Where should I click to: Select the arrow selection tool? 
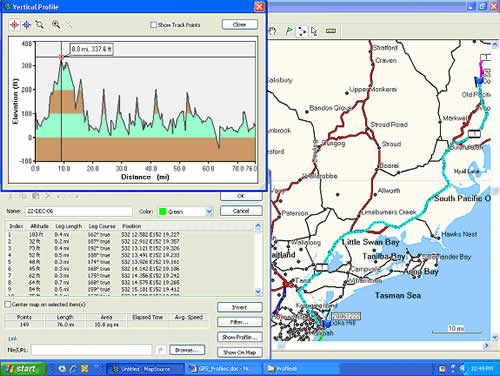point(314,31)
